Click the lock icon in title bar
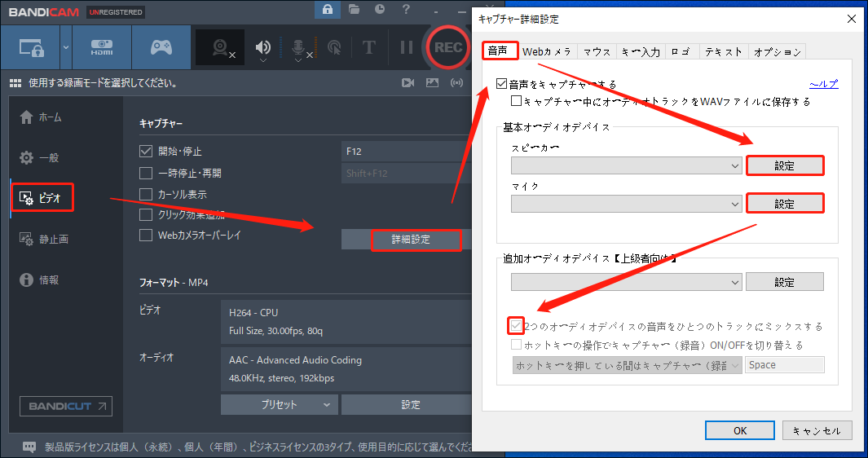The width and height of the screenshot is (868, 458). click(328, 10)
